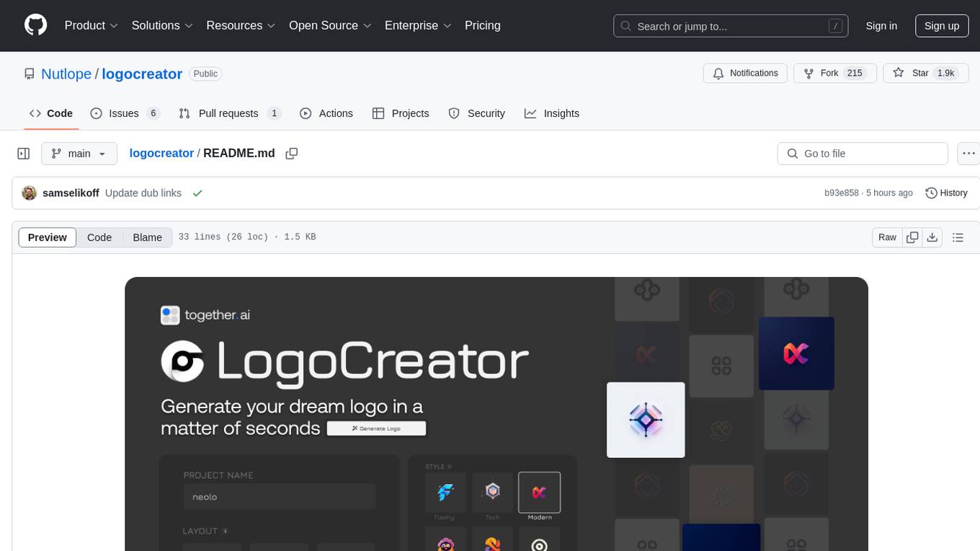The height and width of the screenshot is (551, 980).
Task: Click the 1.9k count beside Star
Action: tap(945, 73)
